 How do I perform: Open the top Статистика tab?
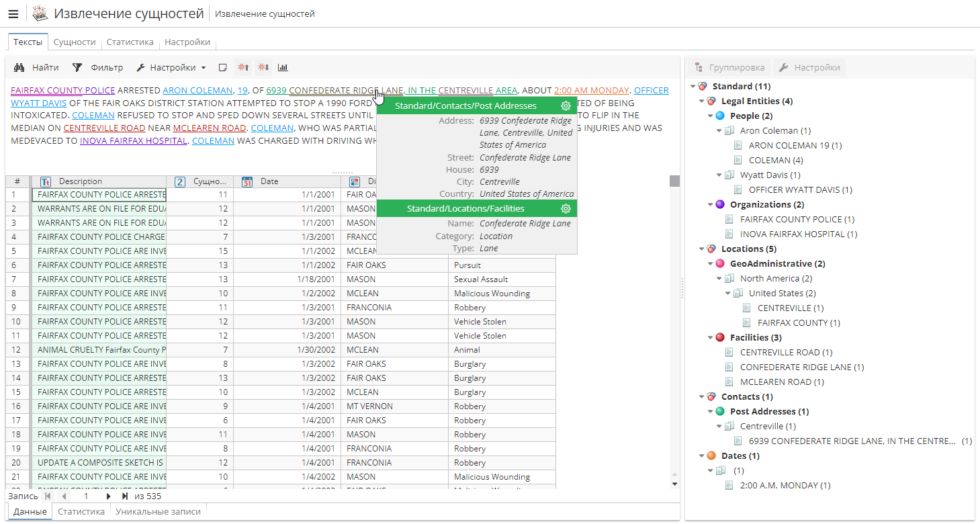click(130, 42)
